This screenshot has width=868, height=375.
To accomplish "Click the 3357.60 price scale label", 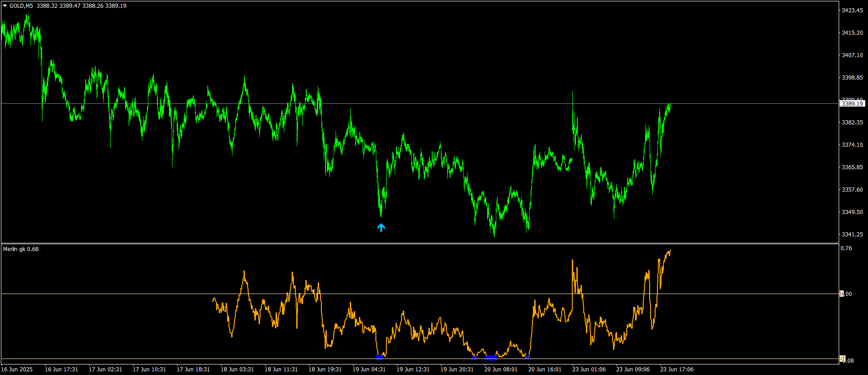I will coord(852,190).
